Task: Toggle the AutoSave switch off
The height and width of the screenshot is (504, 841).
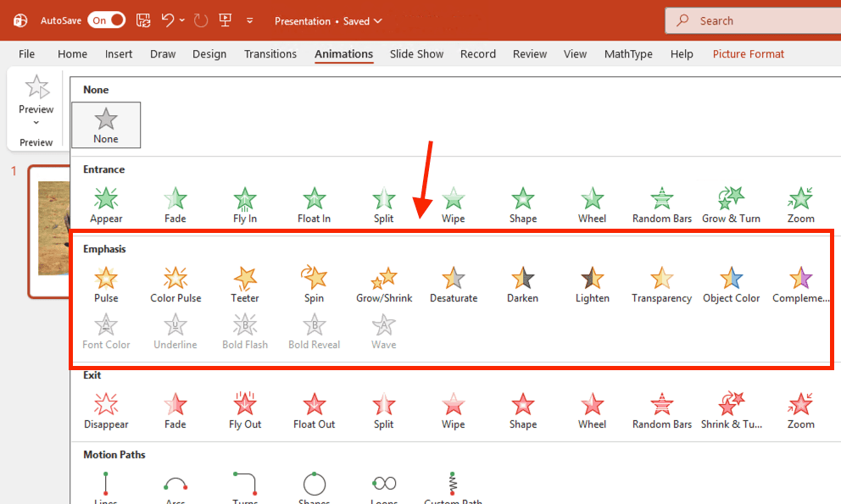Action: click(x=107, y=20)
